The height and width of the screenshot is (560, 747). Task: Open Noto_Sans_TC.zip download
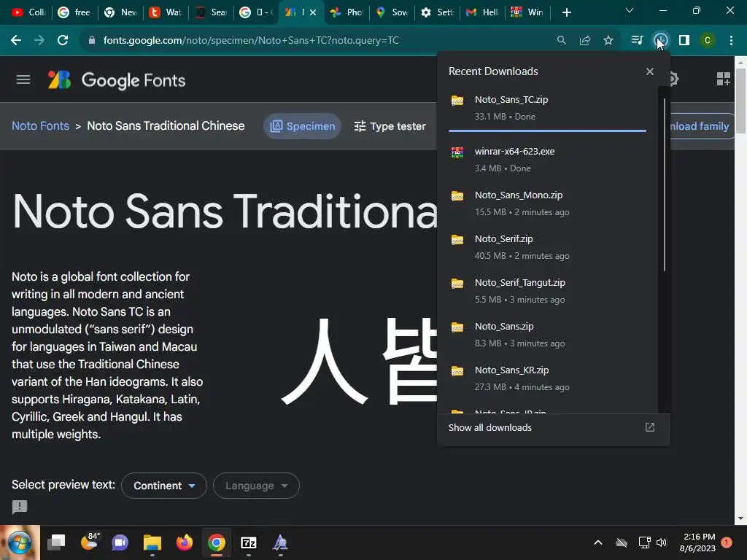[x=547, y=108]
